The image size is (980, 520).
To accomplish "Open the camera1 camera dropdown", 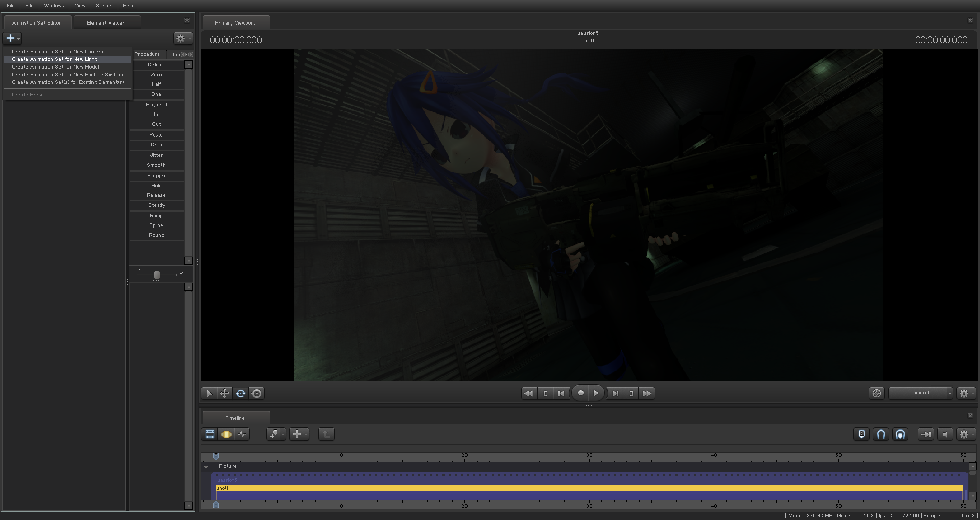I will point(921,393).
